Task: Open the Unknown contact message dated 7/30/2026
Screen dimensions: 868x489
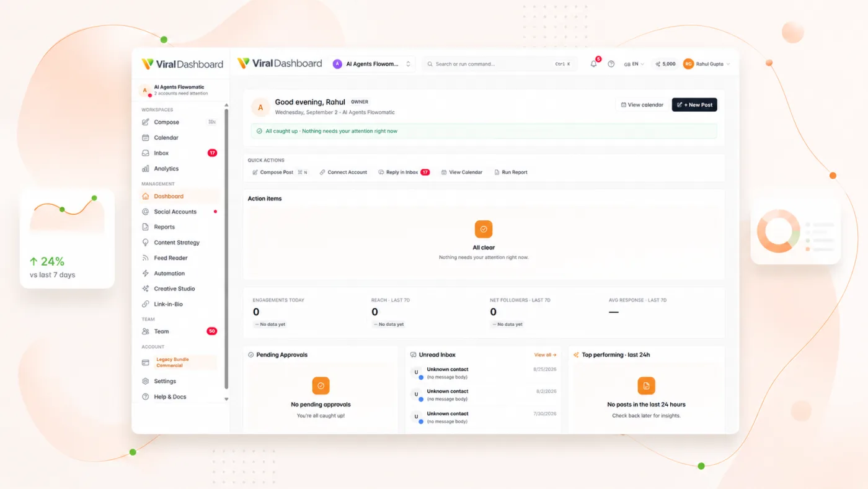Action: (484, 417)
